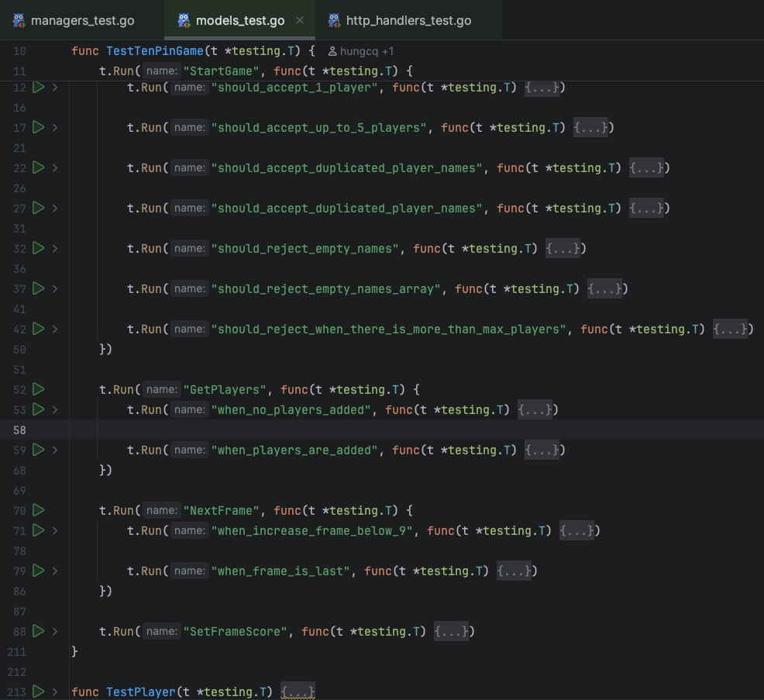
Task: Run the should_reject_empty_names test on line 32
Action: click(39, 248)
